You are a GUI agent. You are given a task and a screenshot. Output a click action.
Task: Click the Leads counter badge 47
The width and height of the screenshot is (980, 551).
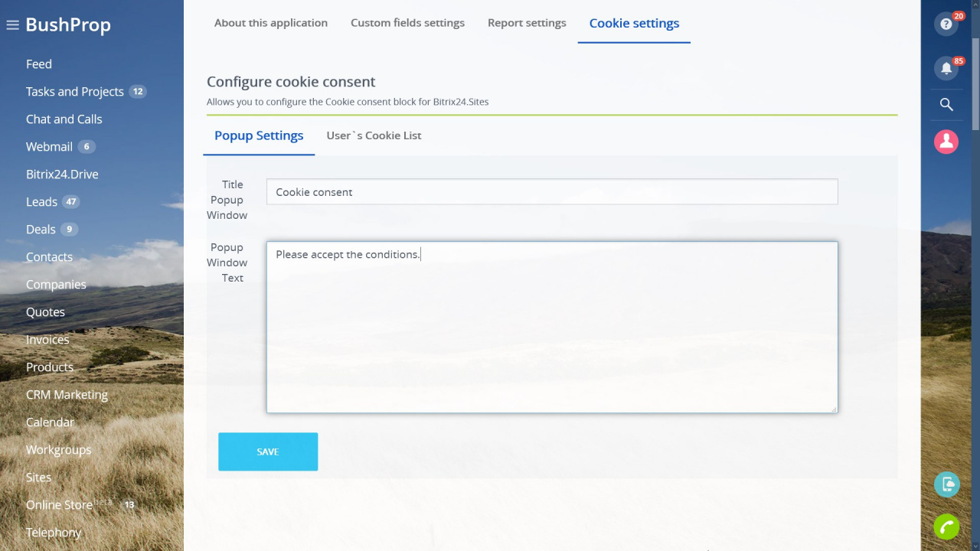(71, 202)
